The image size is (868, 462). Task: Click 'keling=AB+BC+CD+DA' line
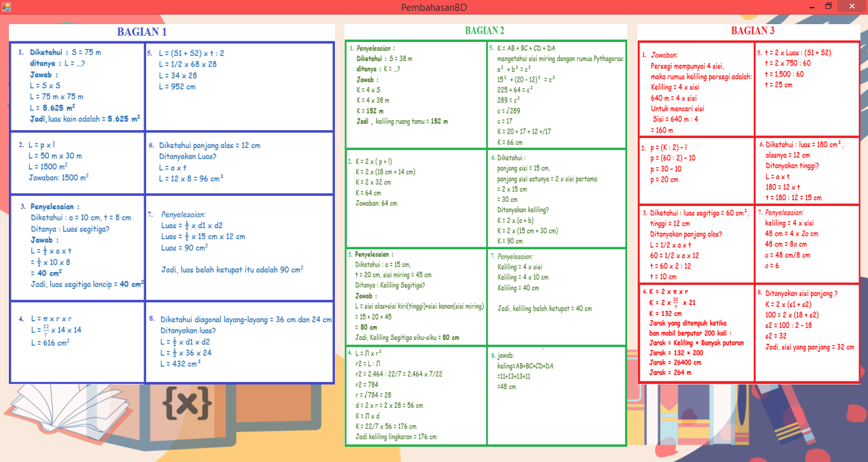(x=526, y=366)
